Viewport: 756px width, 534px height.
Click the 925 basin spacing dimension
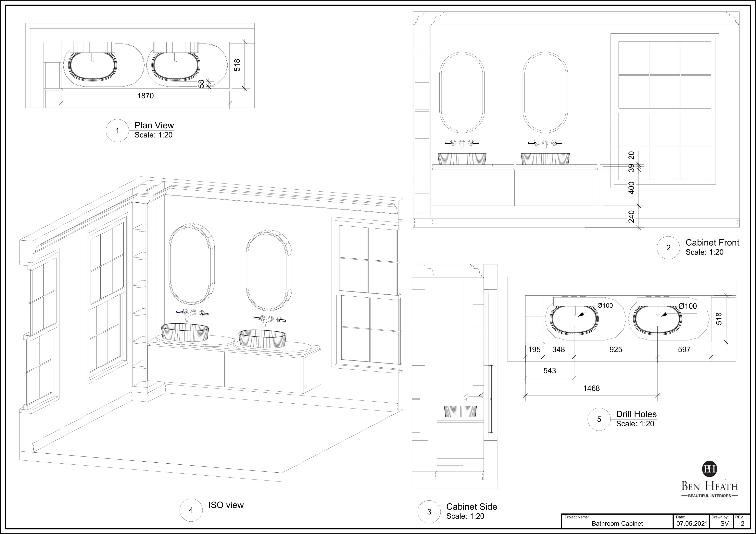(616, 350)
